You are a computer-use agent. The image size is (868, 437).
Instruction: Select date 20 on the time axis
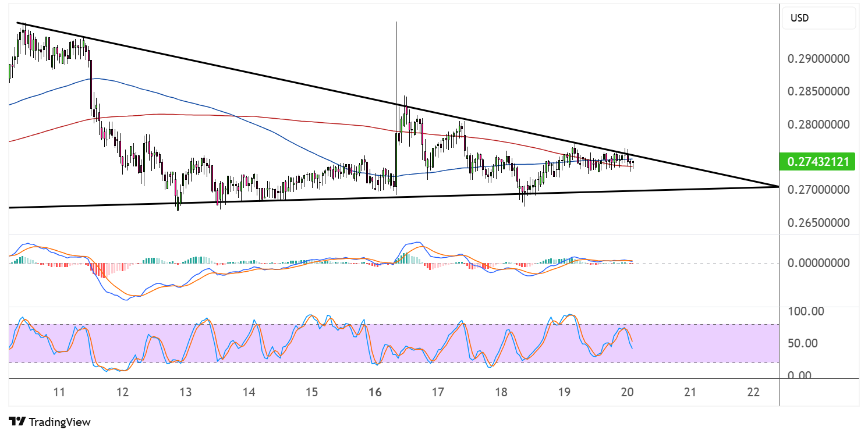point(627,392)
